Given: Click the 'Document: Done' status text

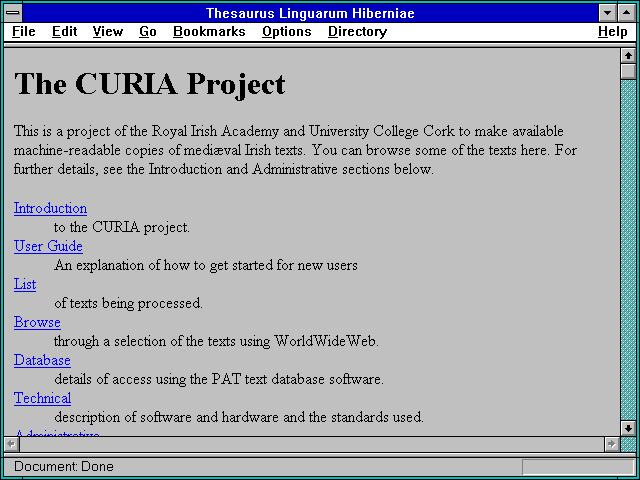Looking at the screenshot, I should 64,467.
